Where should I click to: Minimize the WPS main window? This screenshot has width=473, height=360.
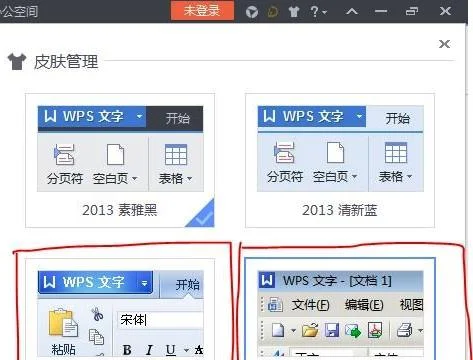click(381, 12)
